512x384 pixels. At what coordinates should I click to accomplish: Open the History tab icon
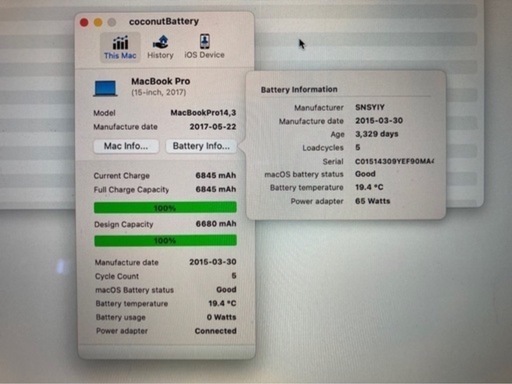(160, 47)
